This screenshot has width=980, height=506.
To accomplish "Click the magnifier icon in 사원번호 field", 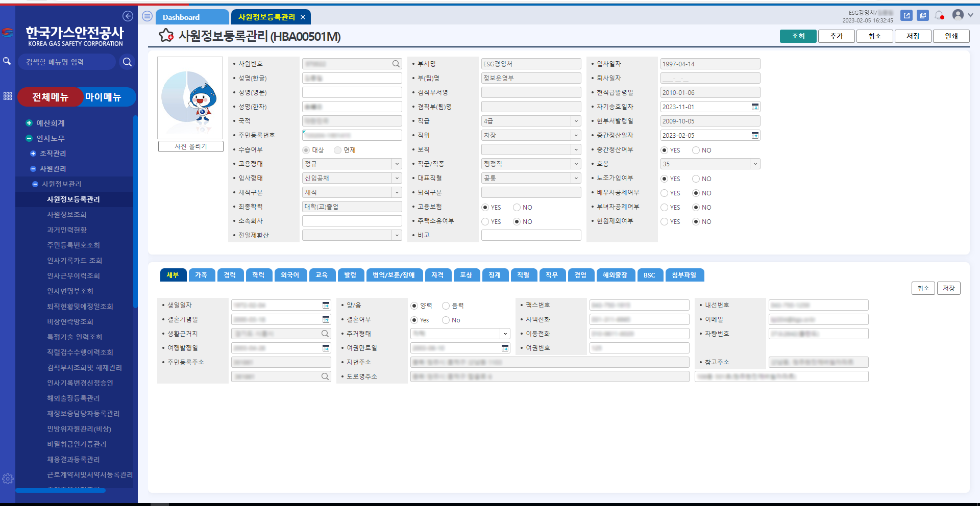I will (396, 64).
